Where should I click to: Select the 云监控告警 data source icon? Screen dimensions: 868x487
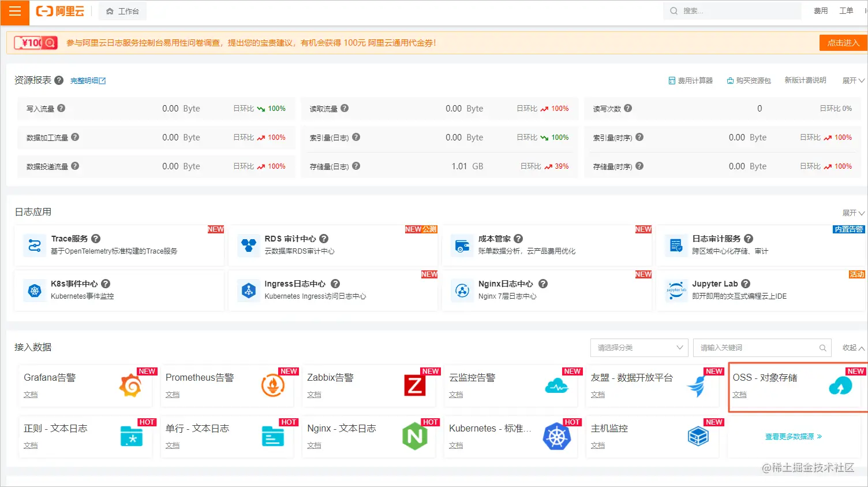click(556, 386)
